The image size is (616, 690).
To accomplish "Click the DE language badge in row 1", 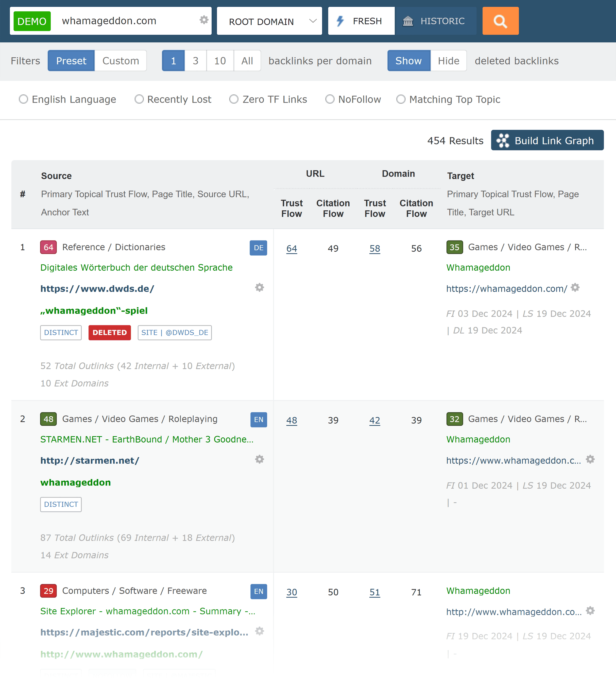I will tap(258, 248).
